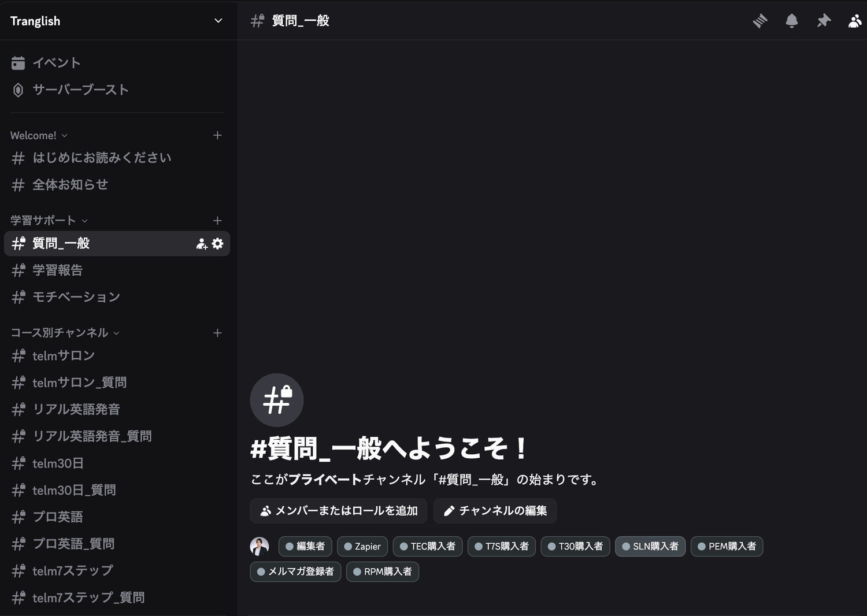The image size is (867, 616).
Task: Click the イベント calendar icon
Action: click(18, 63)
